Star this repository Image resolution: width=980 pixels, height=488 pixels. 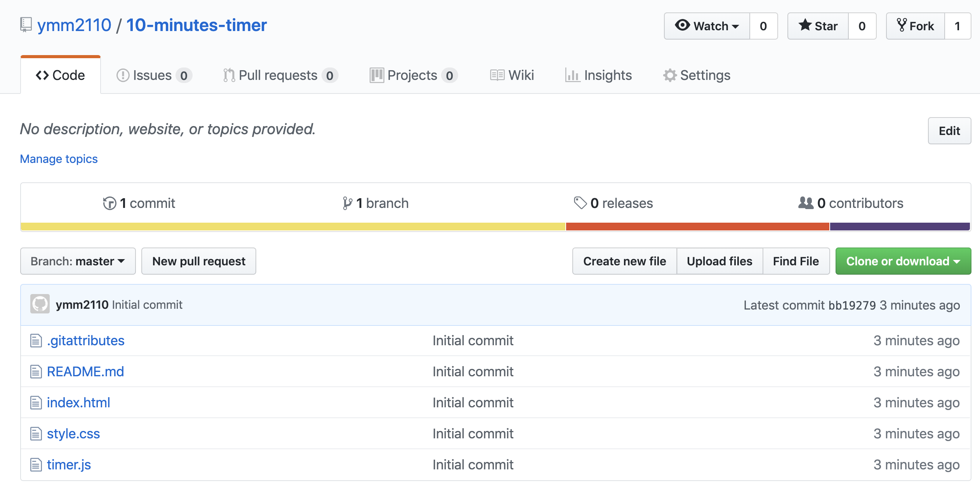pos(818,26)
